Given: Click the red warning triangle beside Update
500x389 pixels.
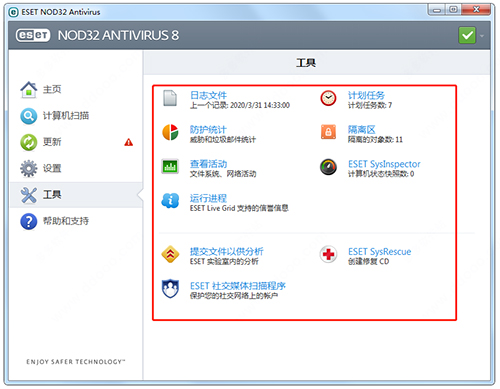Looking at the screenshot, I should pyautogui.click(x=129, y=143).
